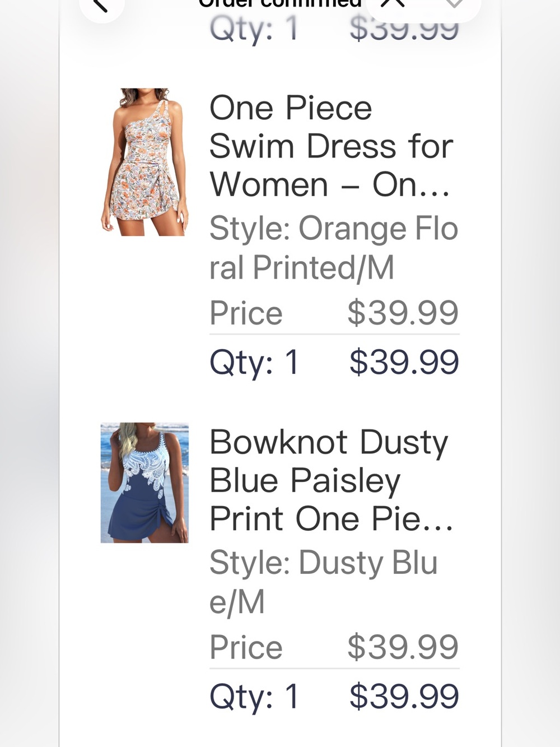Tap bold $39.99 subtotal of blue swimsuit

(x=404, y=697)
